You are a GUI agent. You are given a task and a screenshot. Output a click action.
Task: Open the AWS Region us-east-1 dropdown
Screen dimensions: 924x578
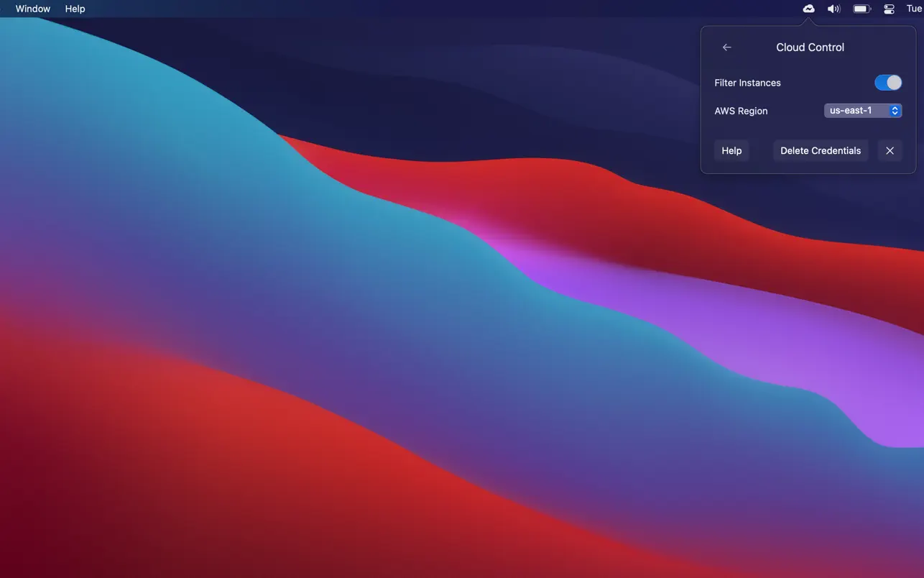863,111
